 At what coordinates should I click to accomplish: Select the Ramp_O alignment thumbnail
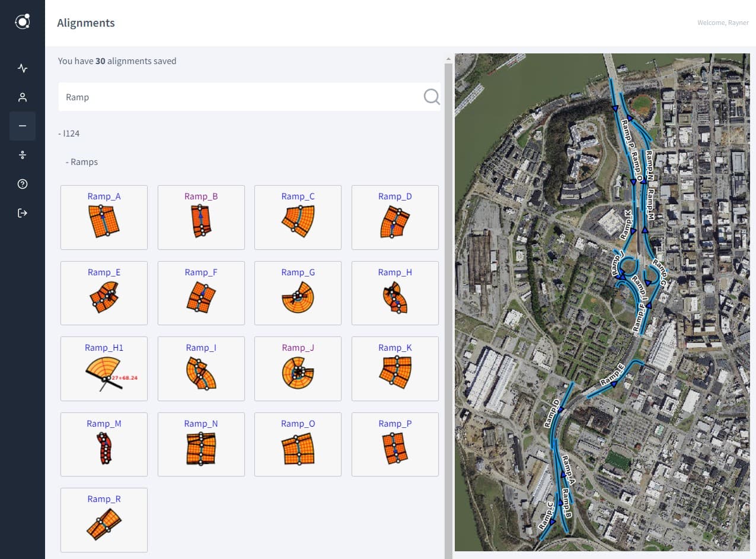[x=298, y=444]
